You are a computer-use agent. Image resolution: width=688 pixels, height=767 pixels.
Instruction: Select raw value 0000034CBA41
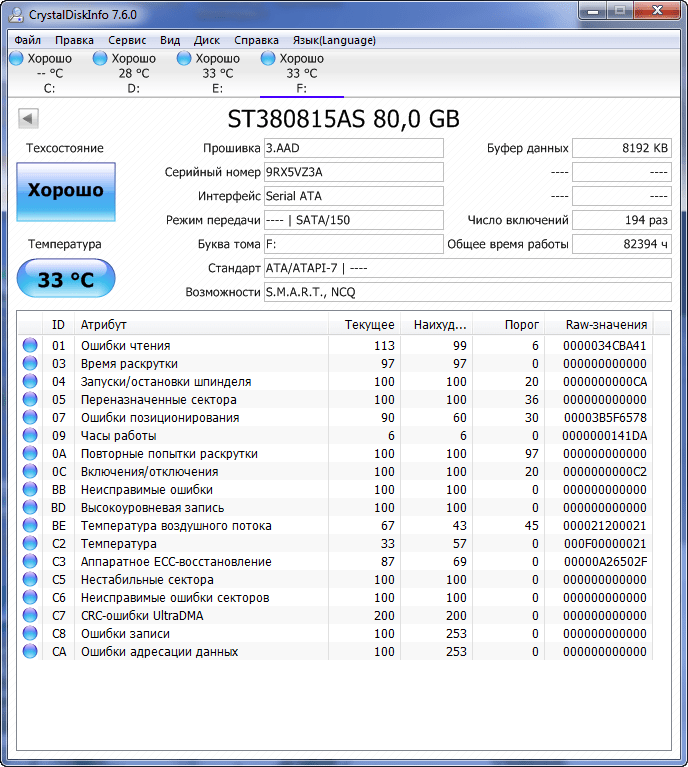click(x=605, y=346)
